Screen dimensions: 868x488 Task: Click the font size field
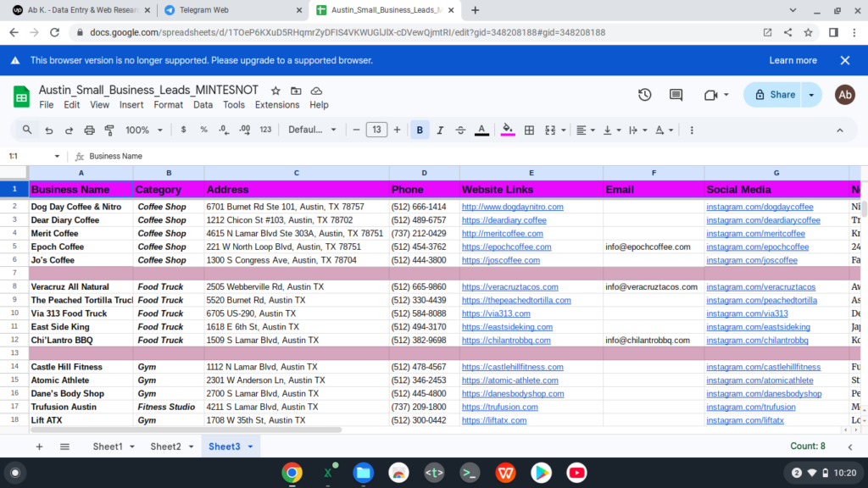376,130
